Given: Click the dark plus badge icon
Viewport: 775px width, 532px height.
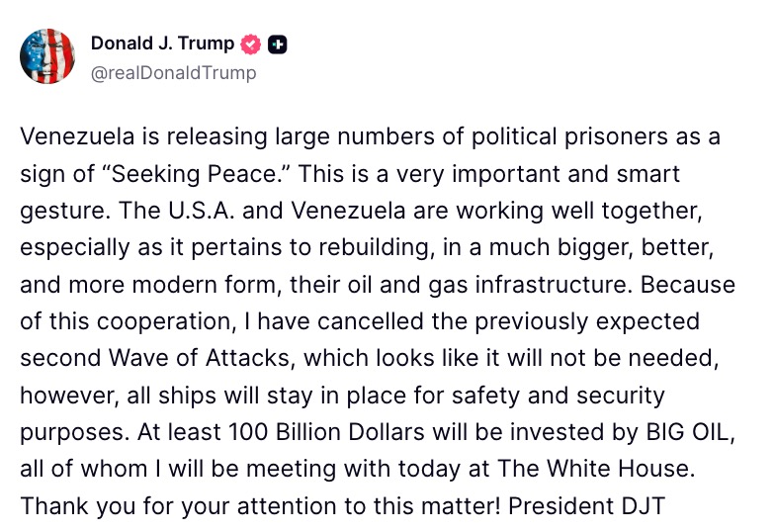Looking at the screenshot, I should 278,44.
